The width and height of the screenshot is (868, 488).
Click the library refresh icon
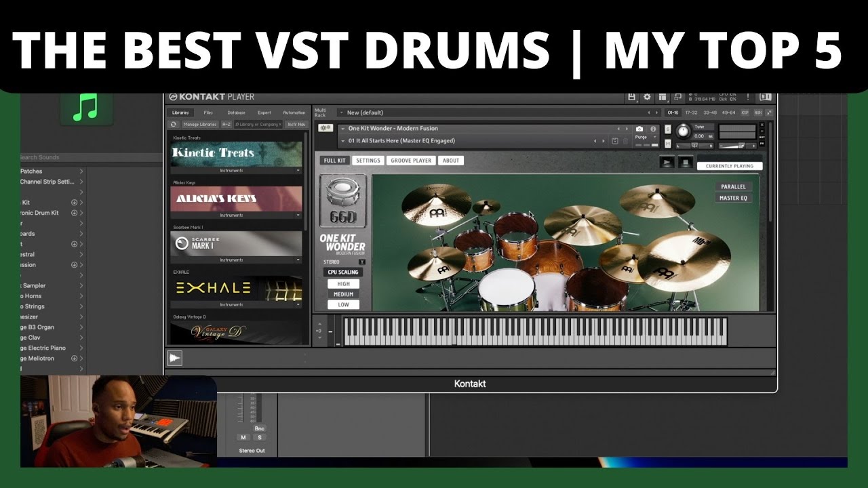[174, 125]
